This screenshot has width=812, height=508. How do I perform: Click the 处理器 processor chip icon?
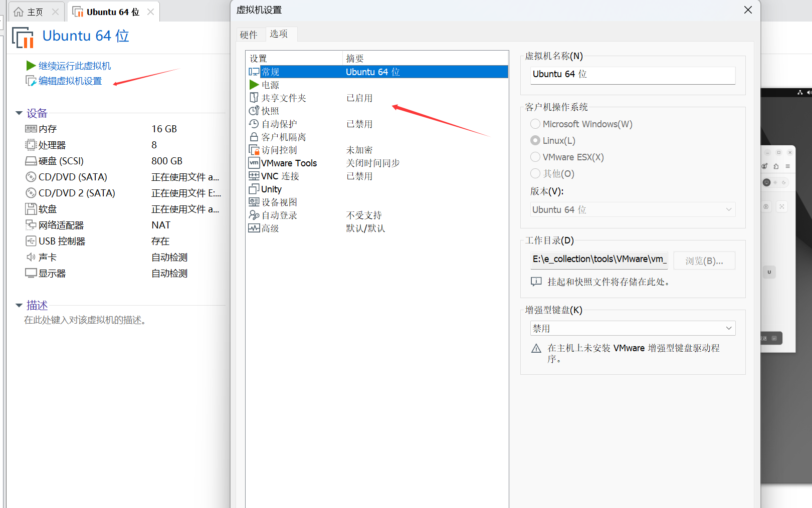coord(31,145)
